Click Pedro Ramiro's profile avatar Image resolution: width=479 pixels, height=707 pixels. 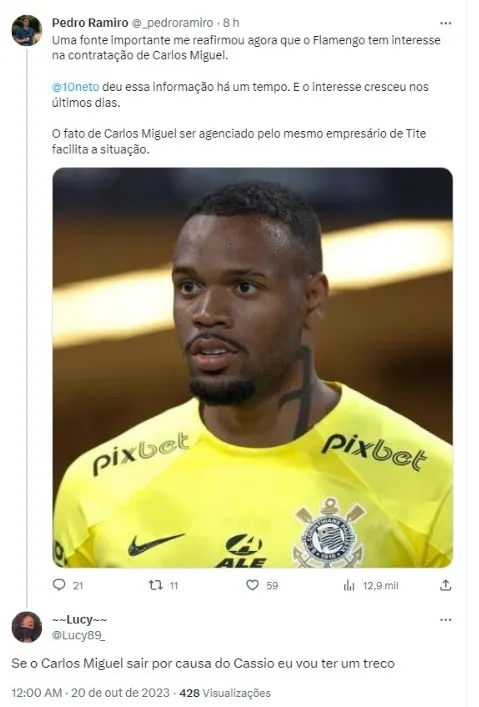[27, 30]
